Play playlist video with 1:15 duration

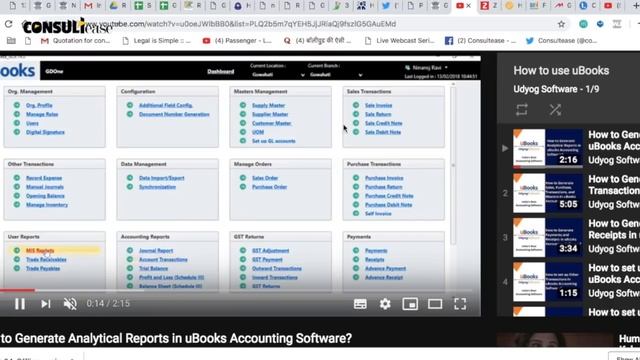[x=548, y=282]
